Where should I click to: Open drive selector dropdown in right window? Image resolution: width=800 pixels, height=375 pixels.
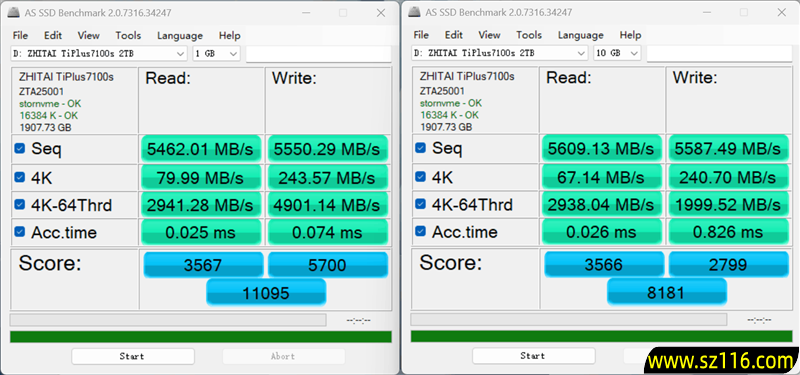point(499,53)
